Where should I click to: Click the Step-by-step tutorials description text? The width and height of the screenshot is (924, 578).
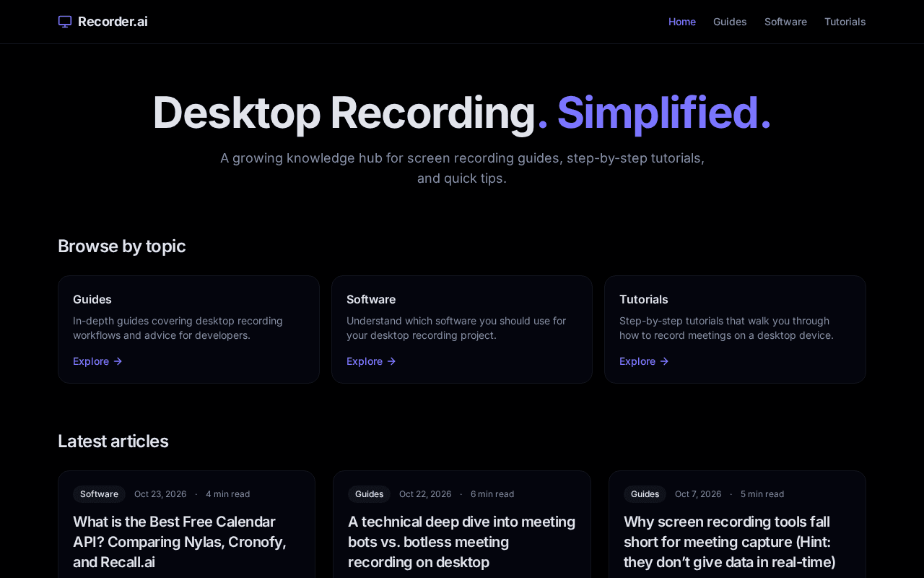[x=726, y=328]
